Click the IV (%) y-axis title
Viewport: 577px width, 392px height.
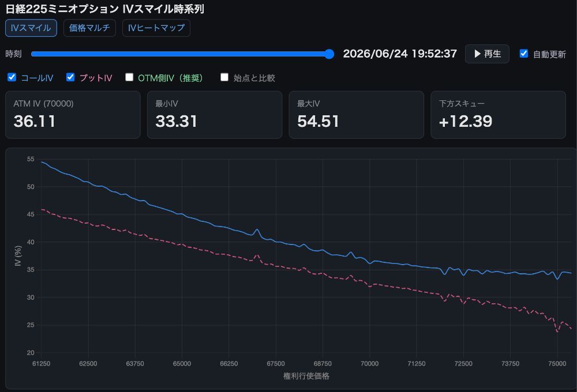(x=18, y=255)
